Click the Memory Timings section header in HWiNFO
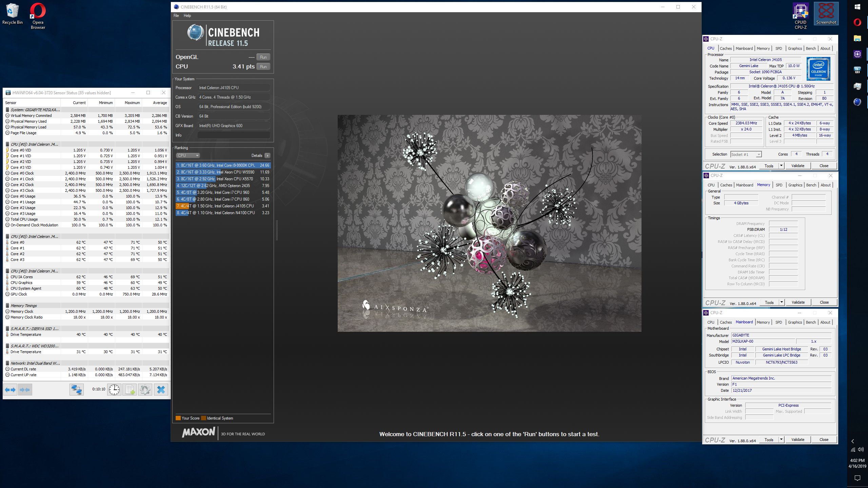 (86, 306)
